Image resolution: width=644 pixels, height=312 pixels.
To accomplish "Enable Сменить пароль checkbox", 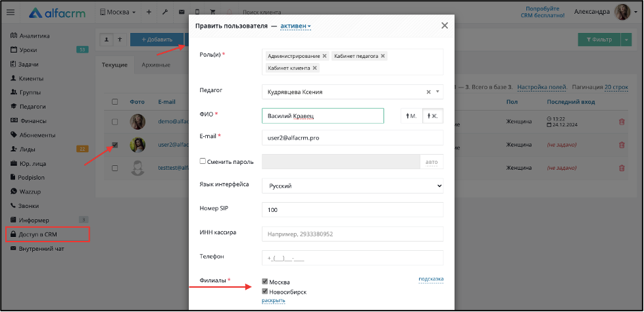I will click(203, 161).
